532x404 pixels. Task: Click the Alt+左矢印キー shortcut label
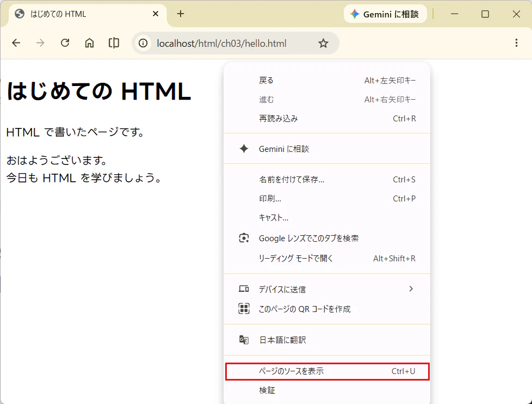390,81
